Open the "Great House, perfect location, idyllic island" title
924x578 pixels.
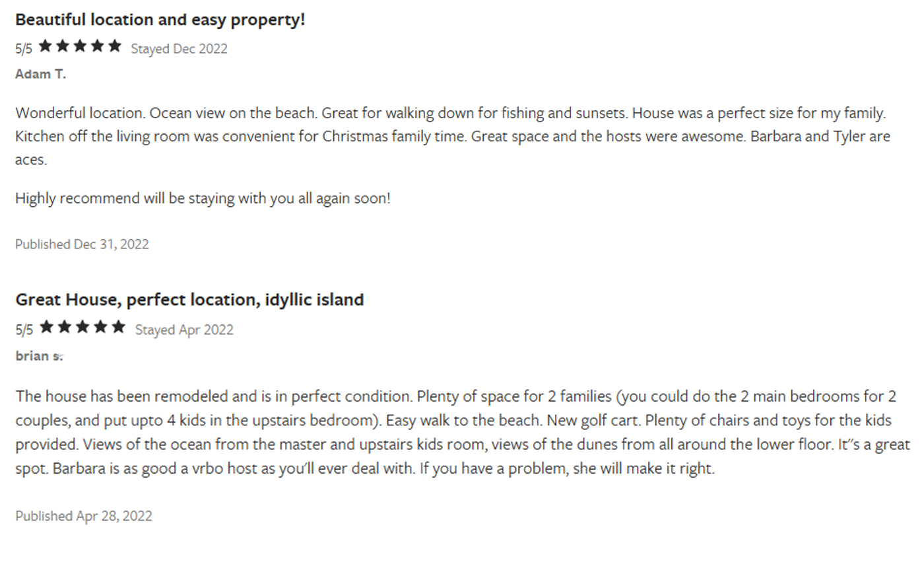(189, 300)
